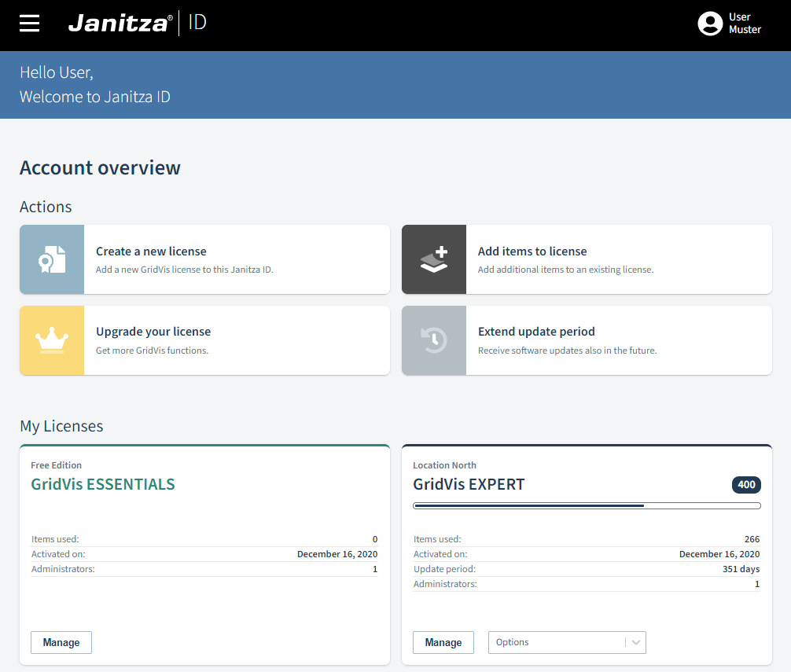Click the ESSENTIALS Items used label
The height and width of the screenshot is (672, 791).
[55, 539]
